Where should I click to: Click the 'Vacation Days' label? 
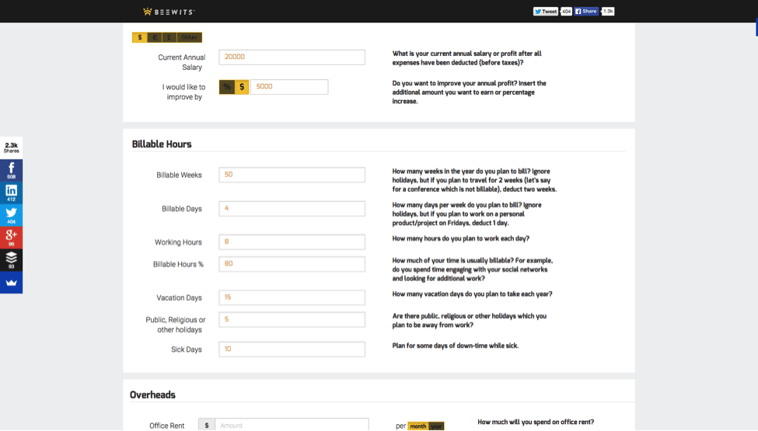pos(179,298)
